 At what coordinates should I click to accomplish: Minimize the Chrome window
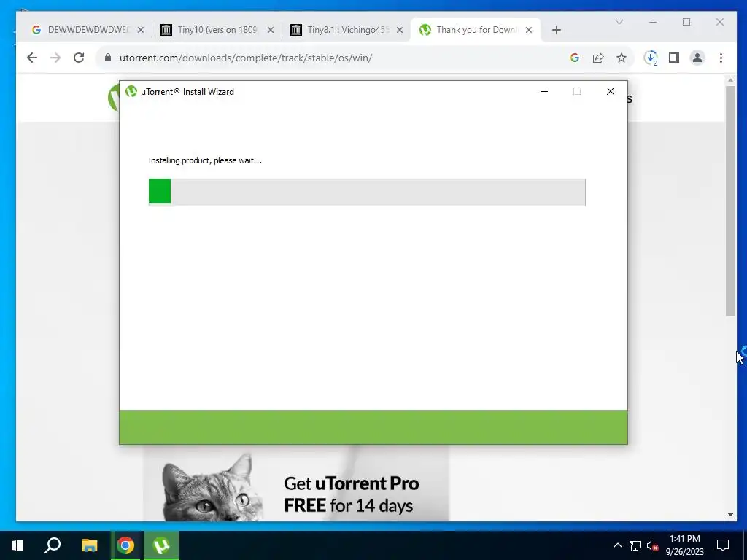coord(653,22)
